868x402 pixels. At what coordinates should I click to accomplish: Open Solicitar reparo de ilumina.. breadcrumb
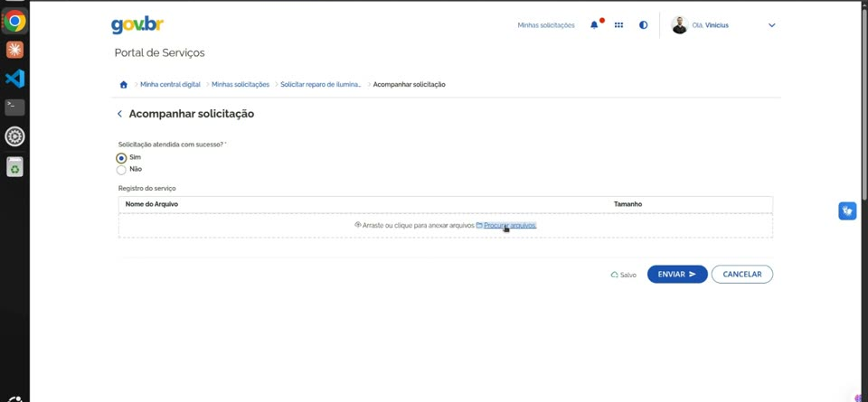[x=320, y=85]
